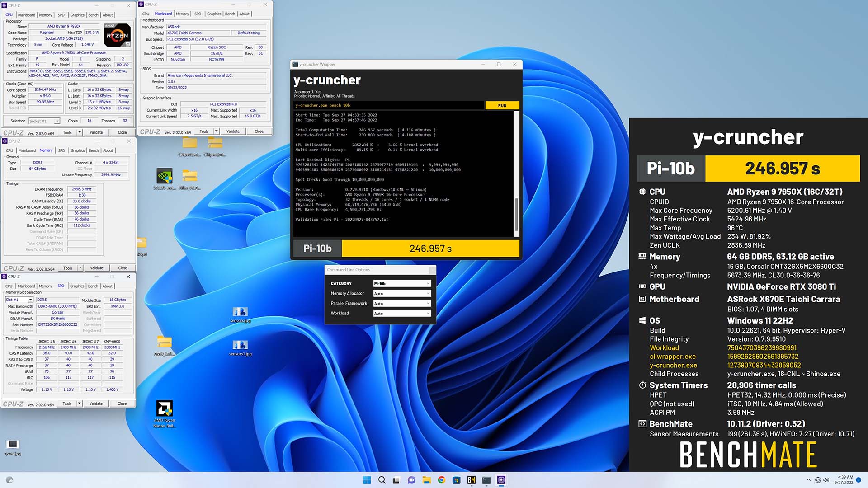
Task: Switch to the Bench tab in CPU-Z
Action: tap(93, 14)
